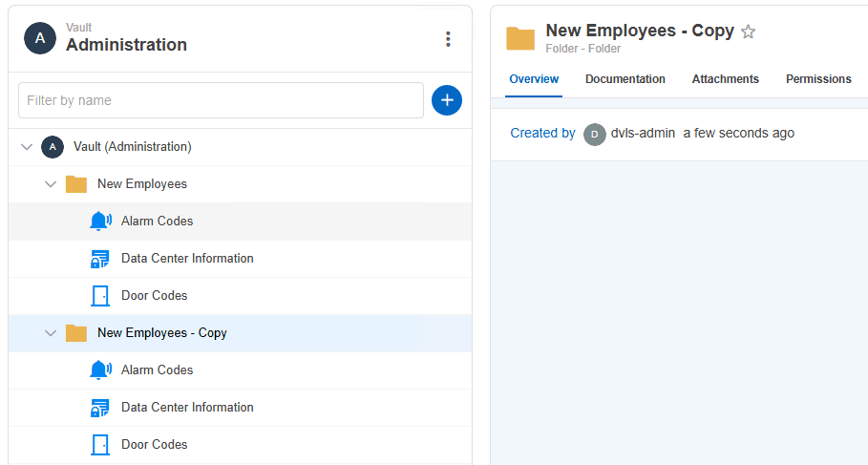Click the blue plus add entry button

pyautogui.click(x=447, y=100)
